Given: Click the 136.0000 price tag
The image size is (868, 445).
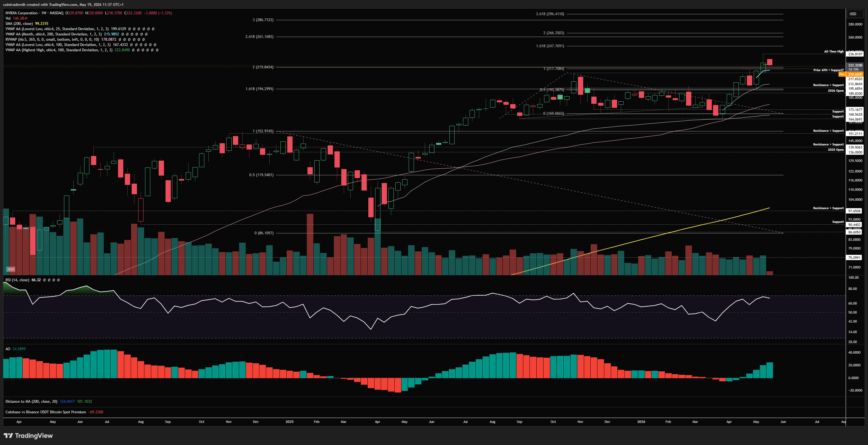Looking at the screenshot, I should pyautogui.click(x=855, y=152).
